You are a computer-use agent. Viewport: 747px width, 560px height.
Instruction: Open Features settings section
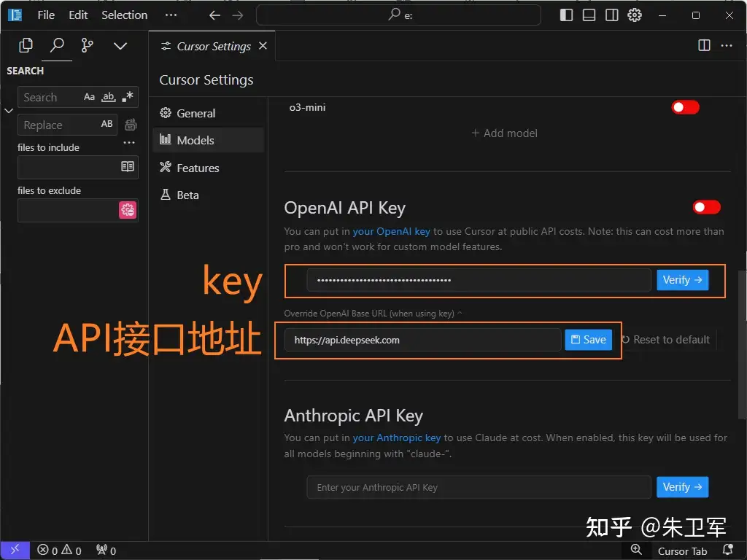coord(208,168)
